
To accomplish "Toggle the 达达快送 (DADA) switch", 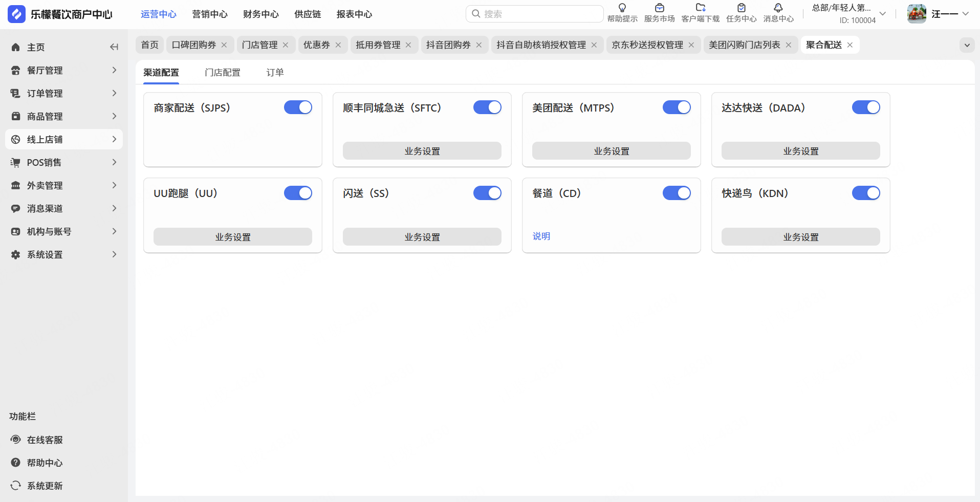I will pos(866,107).
